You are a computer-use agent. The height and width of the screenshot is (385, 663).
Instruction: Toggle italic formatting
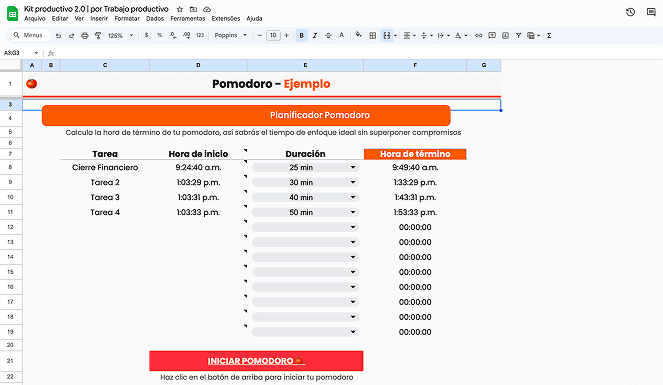315,35
